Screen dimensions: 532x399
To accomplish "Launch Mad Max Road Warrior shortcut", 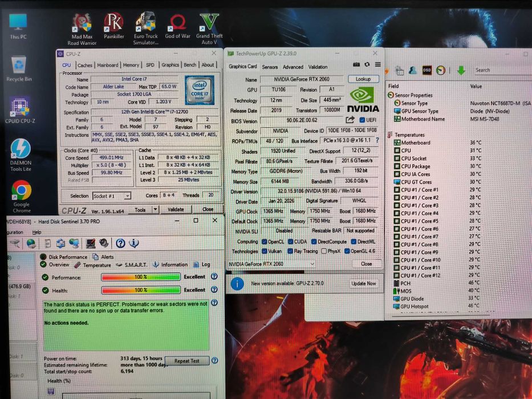I will point(82,29).
